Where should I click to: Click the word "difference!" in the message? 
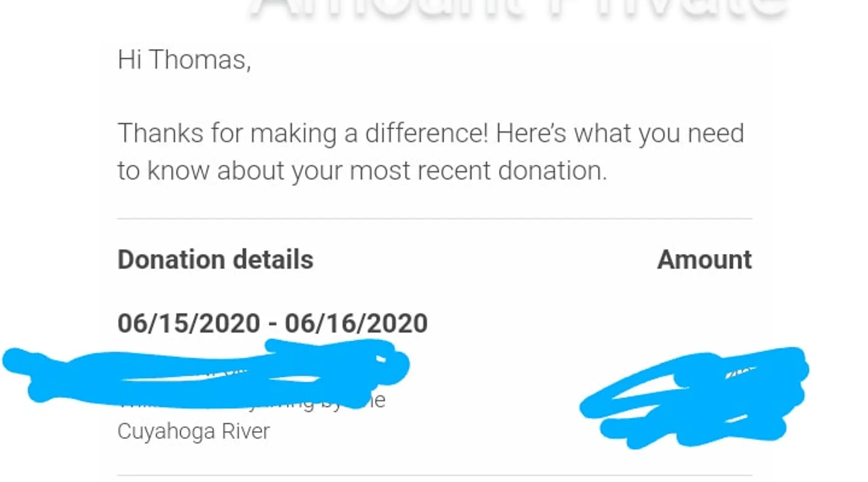click(427, 134)
